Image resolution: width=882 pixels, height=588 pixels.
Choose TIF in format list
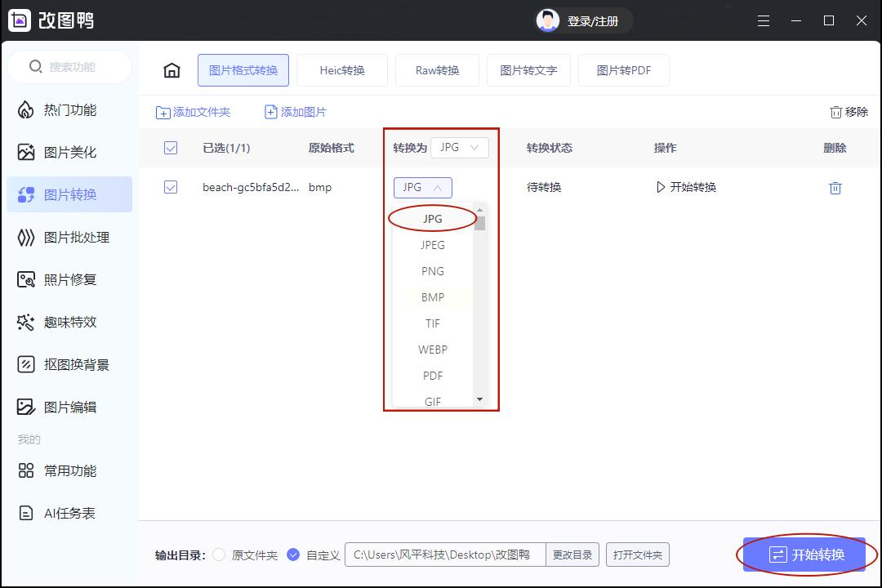pos(433,323)
